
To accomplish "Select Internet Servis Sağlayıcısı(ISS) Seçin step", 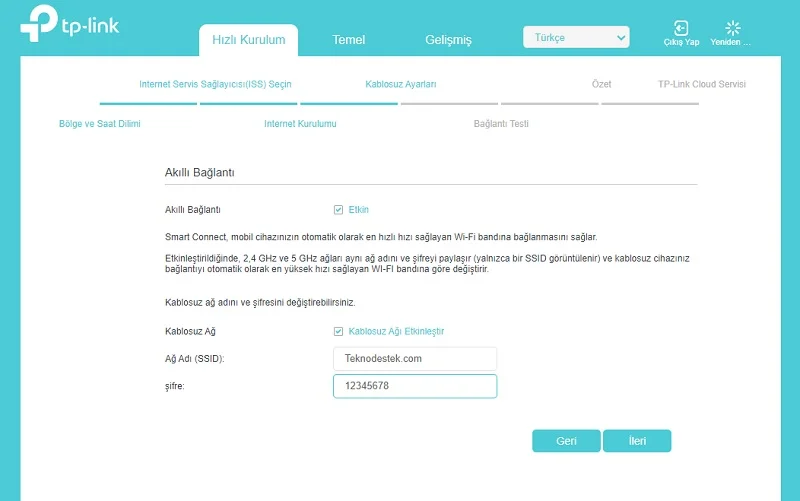I will pyautogui.click(x=215, y=85).
